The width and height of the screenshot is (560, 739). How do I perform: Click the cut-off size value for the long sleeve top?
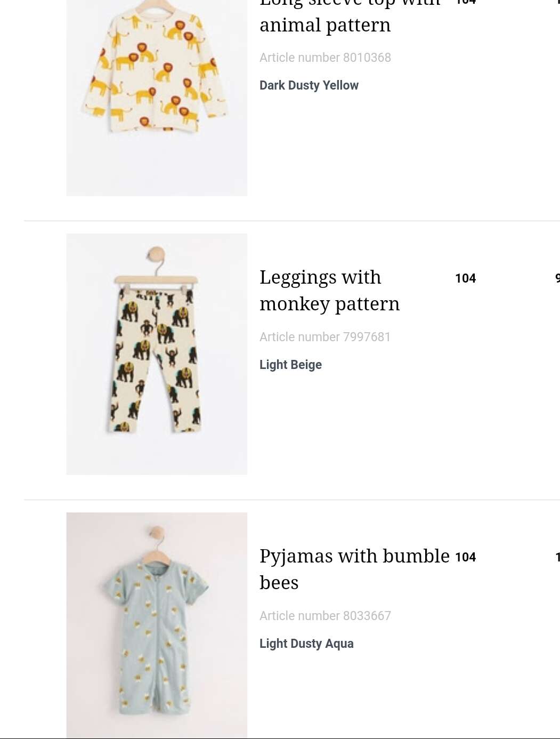tap(466, 2)
